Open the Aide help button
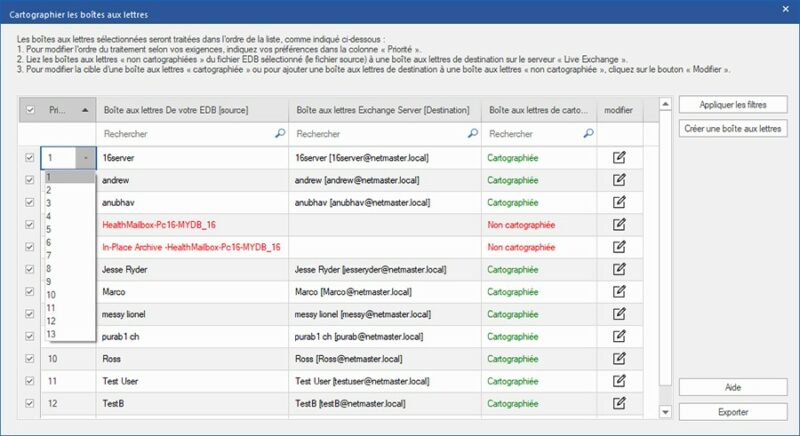800x436 pixels. [x=733, y=387]
